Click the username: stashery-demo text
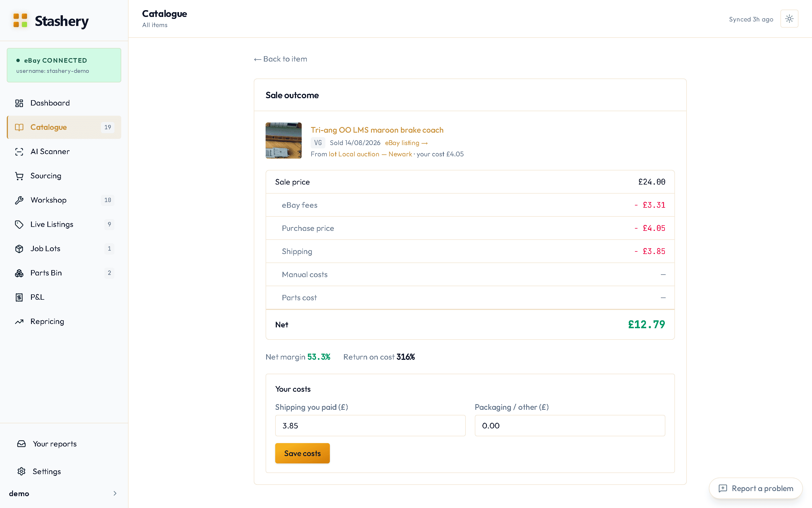 point(53,71)
